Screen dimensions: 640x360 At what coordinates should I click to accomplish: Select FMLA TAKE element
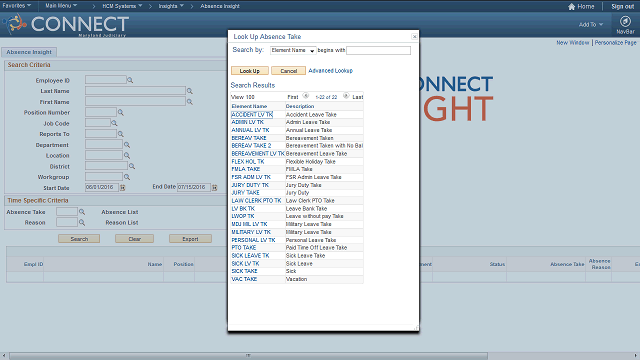click(x=246, y=169)
